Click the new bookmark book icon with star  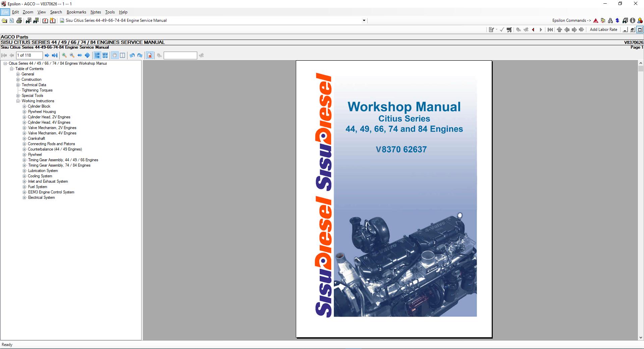(53, 20)
